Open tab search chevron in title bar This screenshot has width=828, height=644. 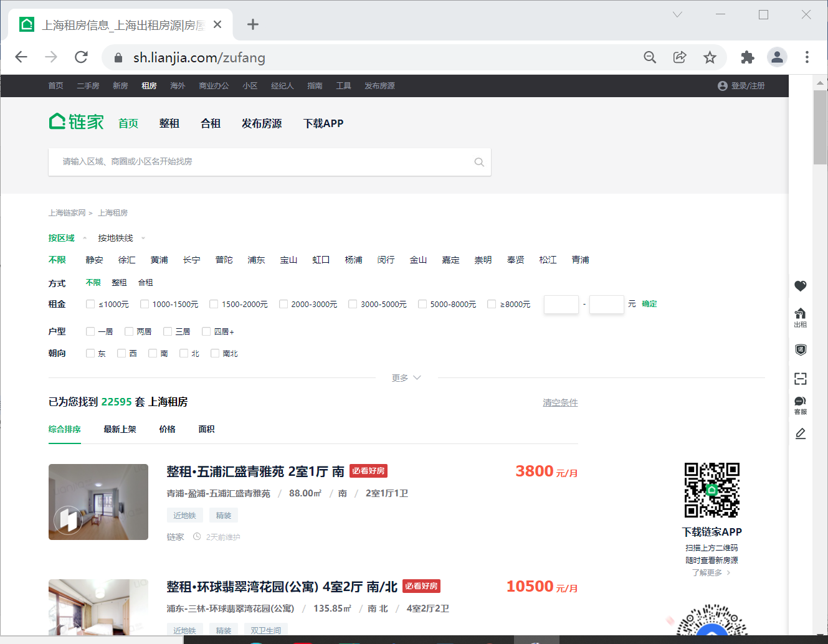[677, 14]
